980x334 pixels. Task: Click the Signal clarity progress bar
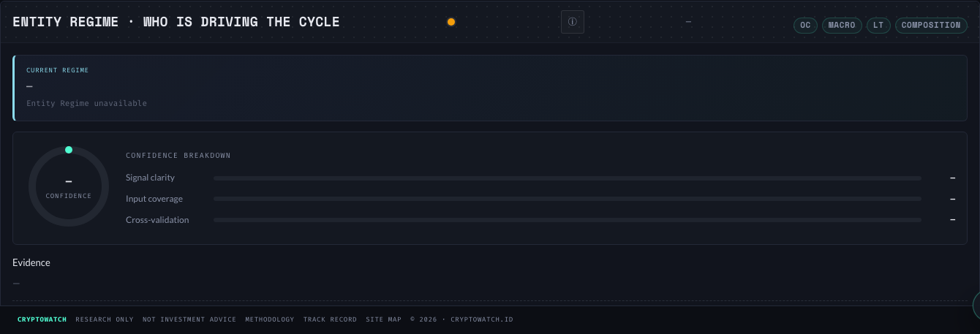pyautogui.click(x=568, y=178)
